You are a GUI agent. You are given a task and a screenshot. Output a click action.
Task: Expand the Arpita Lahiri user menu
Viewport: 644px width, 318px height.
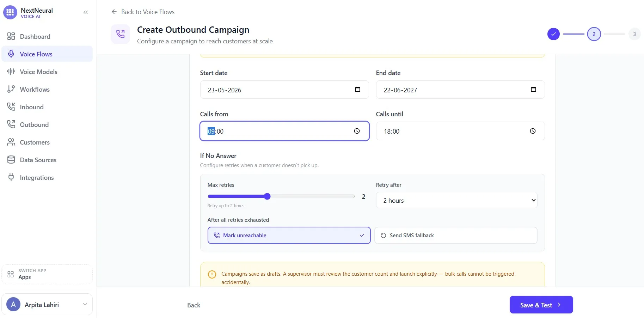pos(85,304)
